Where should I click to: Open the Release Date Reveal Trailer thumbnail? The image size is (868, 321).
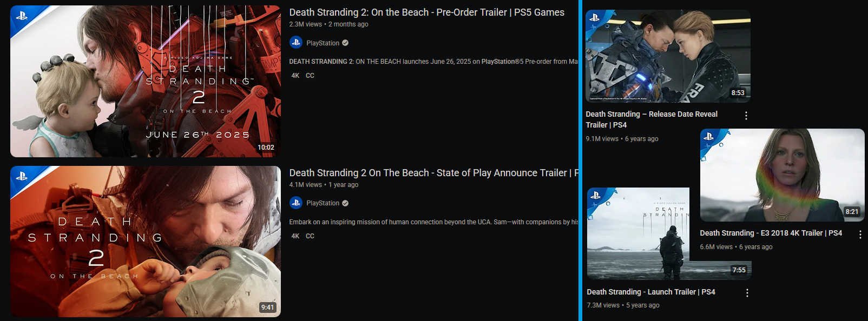click(668, 56)
